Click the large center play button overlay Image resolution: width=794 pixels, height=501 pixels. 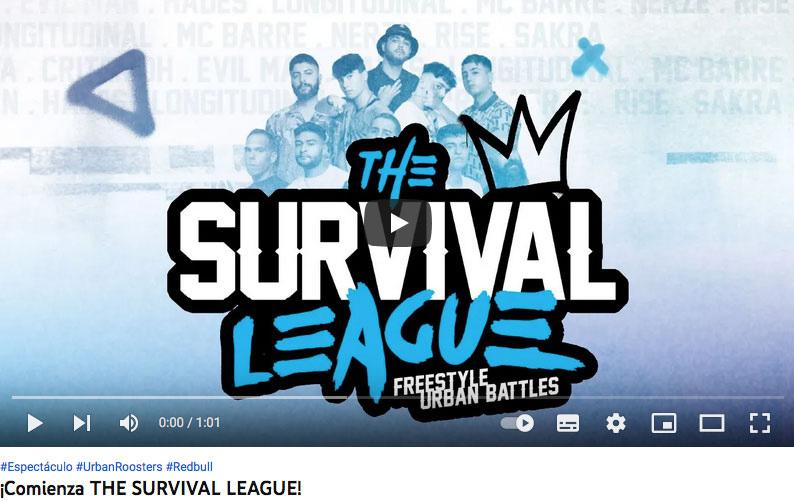pyautogui.click(x=398, y=223)
